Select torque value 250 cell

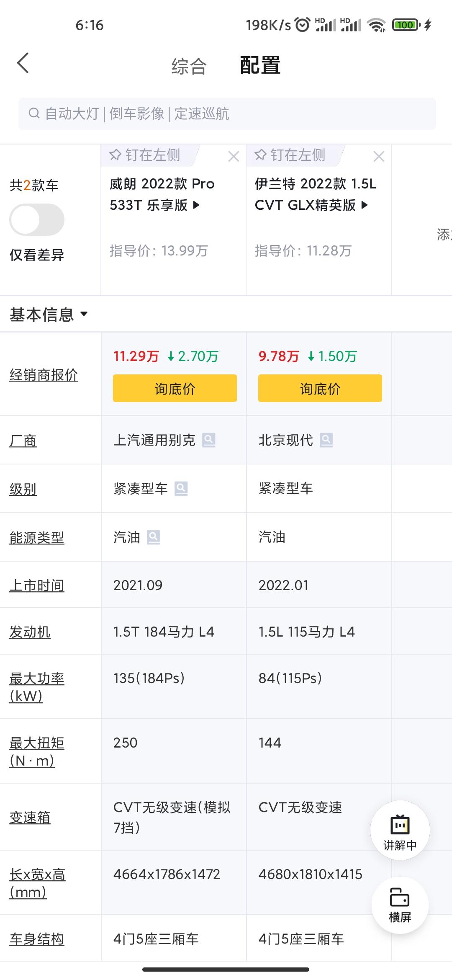174,751
